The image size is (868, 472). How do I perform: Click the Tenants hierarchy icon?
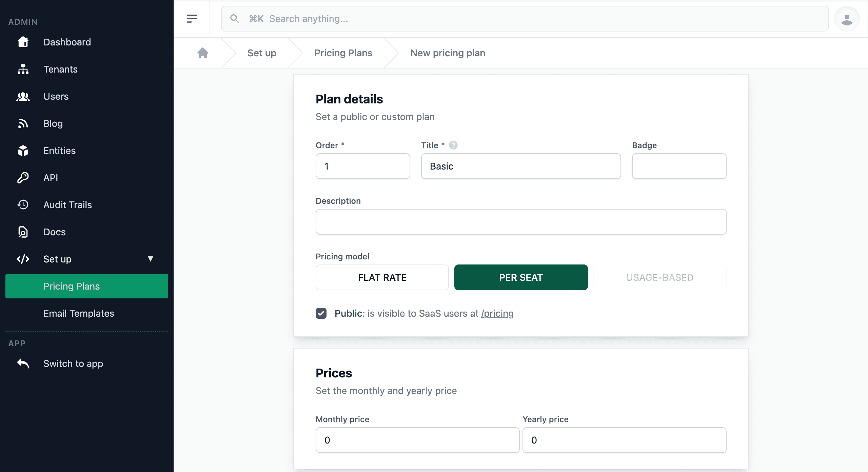(23, 69)
